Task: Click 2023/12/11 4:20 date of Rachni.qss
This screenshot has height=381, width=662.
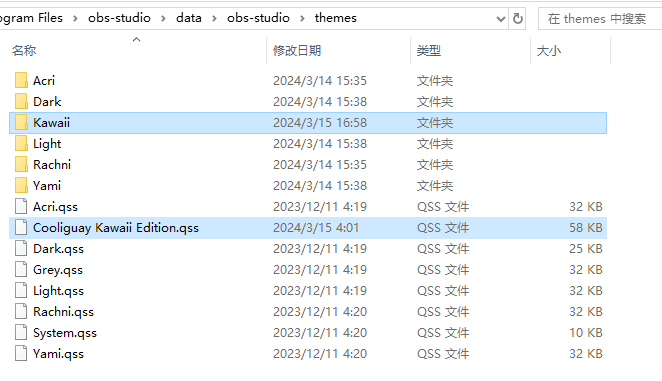Action: coord(320,312)
